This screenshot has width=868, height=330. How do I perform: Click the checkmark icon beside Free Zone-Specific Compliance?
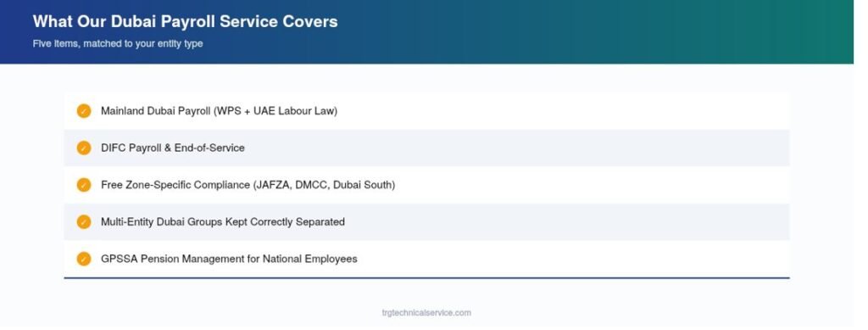84,185
